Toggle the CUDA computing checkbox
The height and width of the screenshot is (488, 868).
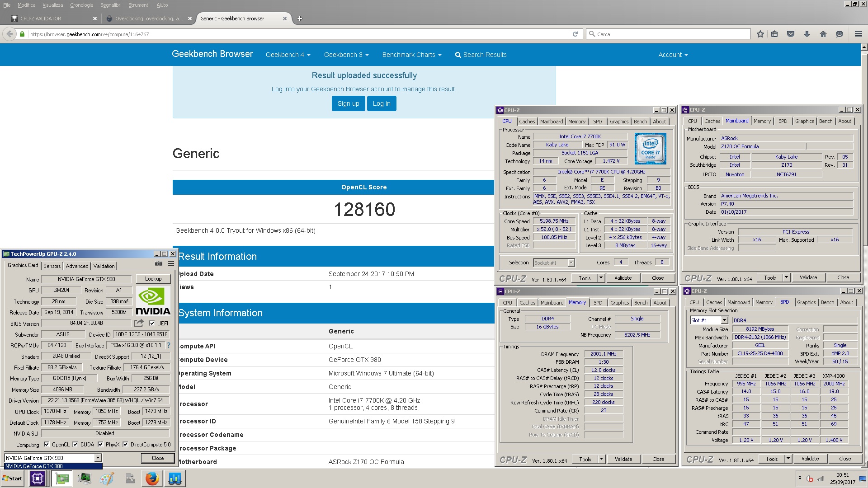[75, 444]
